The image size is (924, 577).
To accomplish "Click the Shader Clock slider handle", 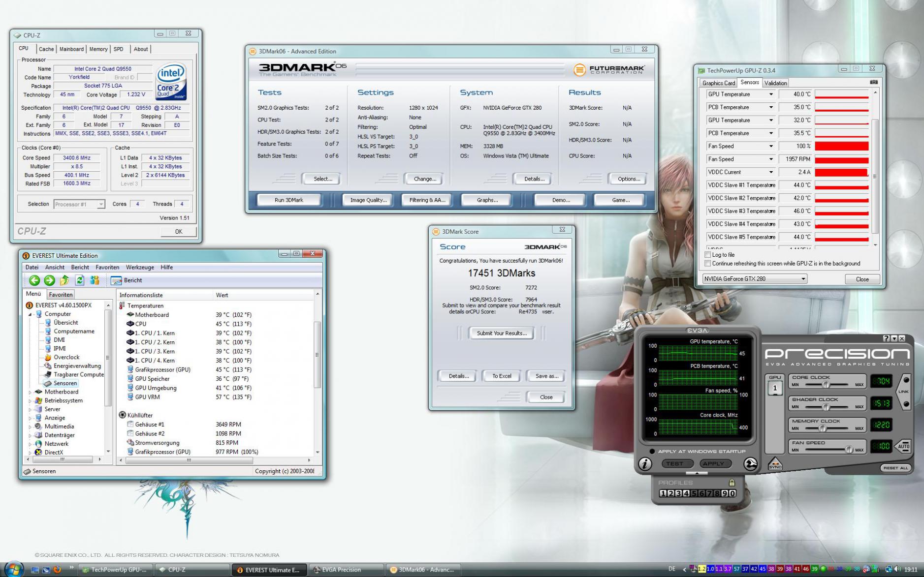I will [826, 407].
